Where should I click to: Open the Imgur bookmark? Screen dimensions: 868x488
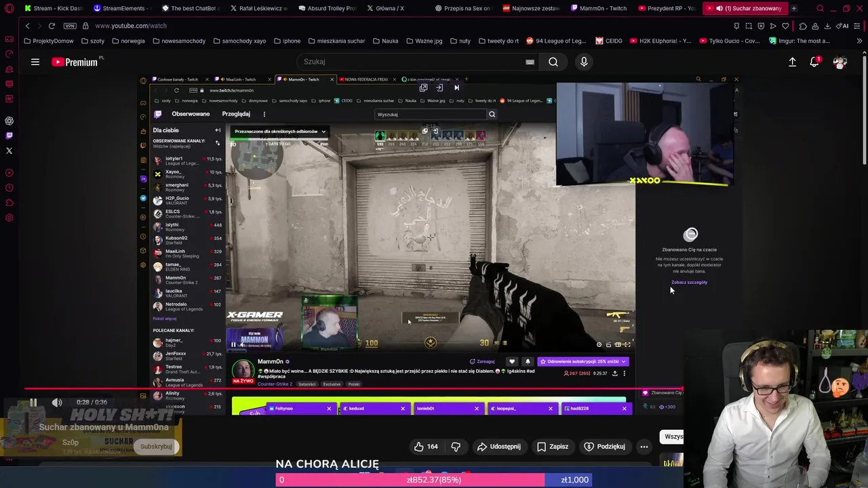coord(800,41)
